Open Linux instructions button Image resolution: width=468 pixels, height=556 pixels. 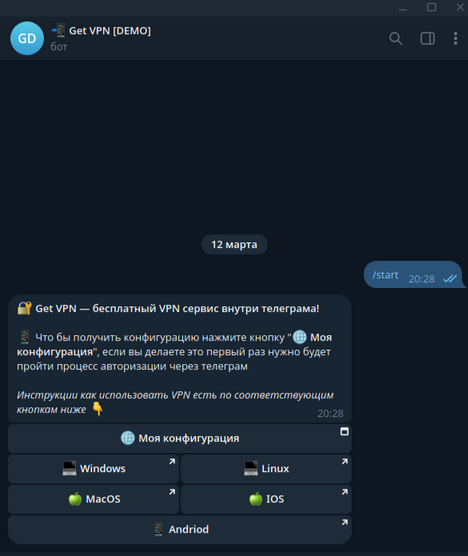[266, 469]
